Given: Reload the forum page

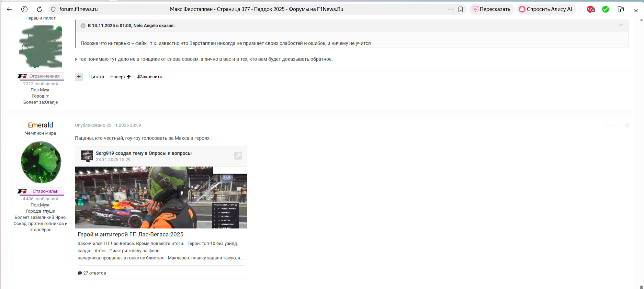Looking at the screenshot, I should [x=39, y=9].
